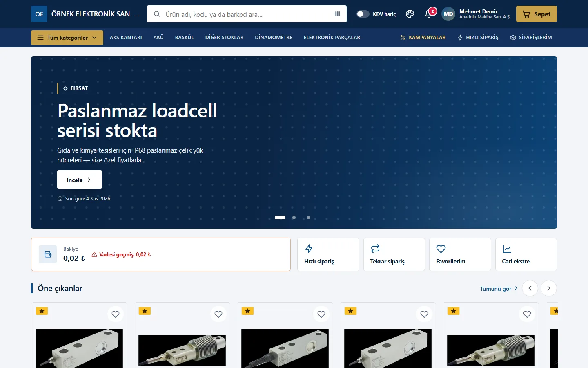This screenshot has width=588, height=368.
Task: Click the İncele banner button
Action: coord(80,180)
